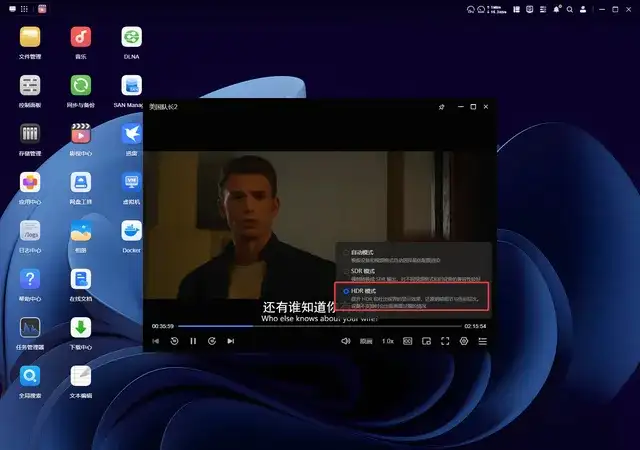Select the 自动模式 auto mode option
Screen dimensions: 640x450
pos(346,252)
